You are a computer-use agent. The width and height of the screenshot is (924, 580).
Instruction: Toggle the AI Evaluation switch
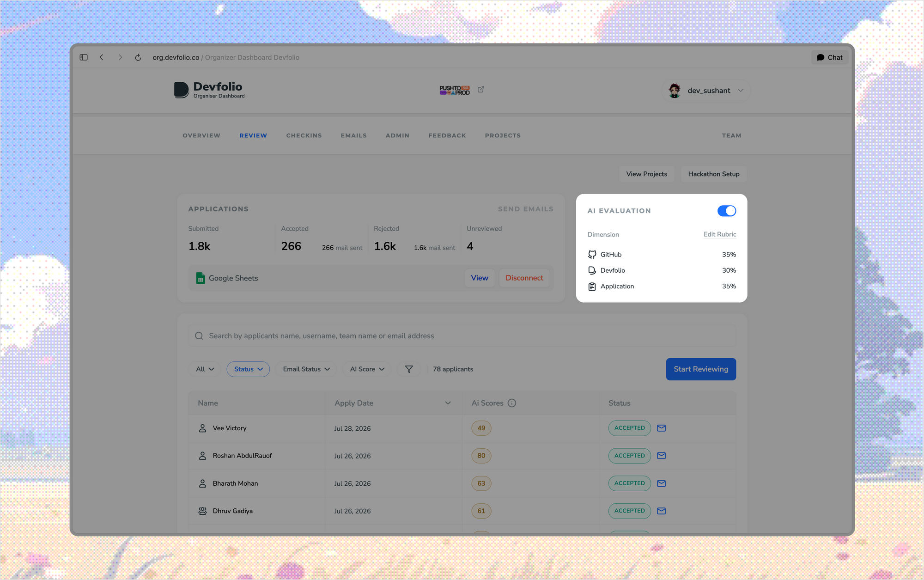coord(727,211)
